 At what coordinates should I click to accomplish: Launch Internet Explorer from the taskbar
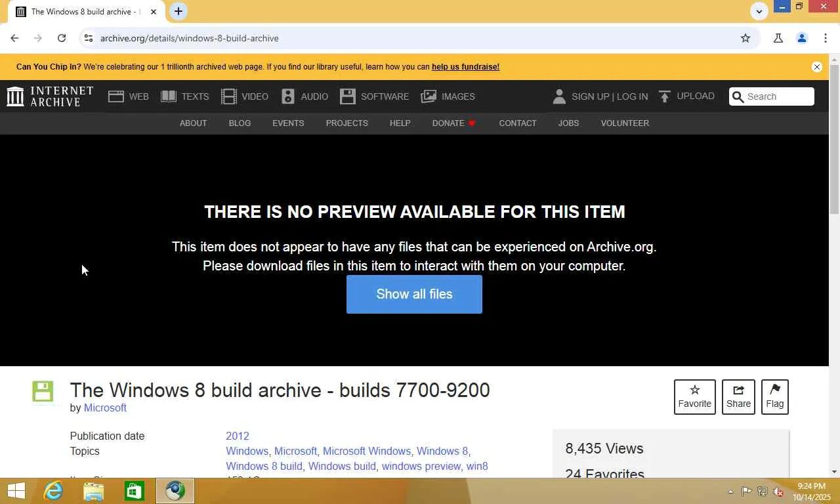click(53, 491)
